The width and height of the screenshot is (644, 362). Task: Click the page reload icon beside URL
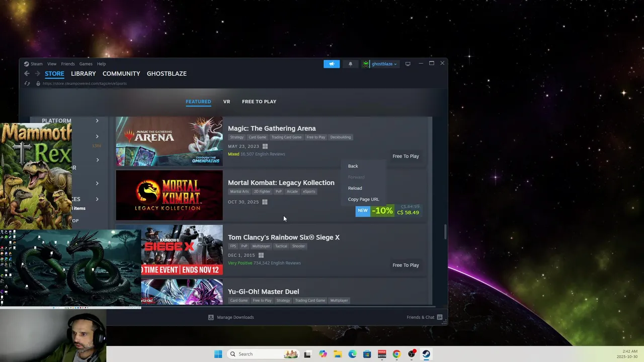pos(27,83)
